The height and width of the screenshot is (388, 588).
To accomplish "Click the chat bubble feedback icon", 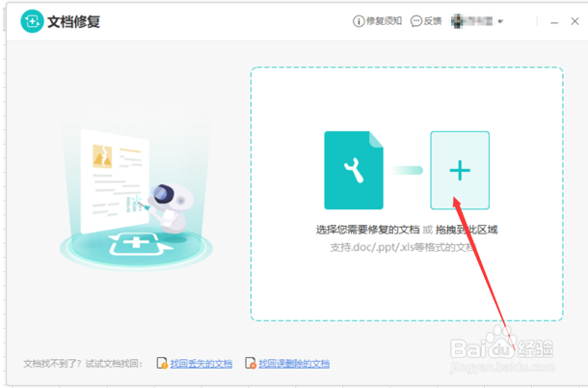I will point(416,21).
